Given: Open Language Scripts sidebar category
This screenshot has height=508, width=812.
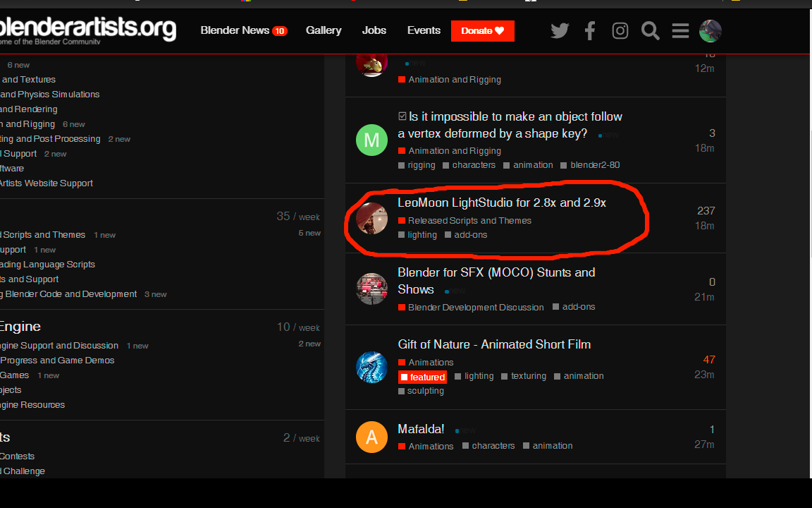Looking at the screenshot, I should pyautogui.click(x=48, y=265).
